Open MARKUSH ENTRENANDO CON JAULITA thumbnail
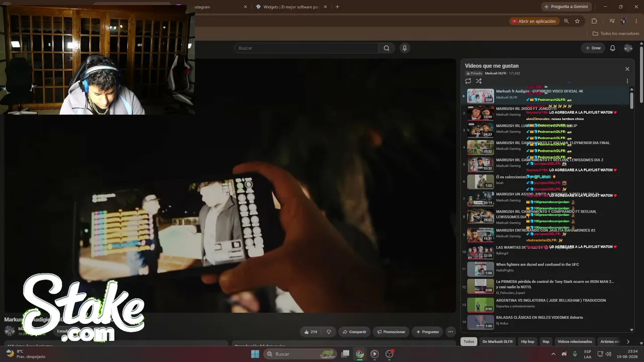The width and height of the screenshot is (644, 362). tap(480, 235)
